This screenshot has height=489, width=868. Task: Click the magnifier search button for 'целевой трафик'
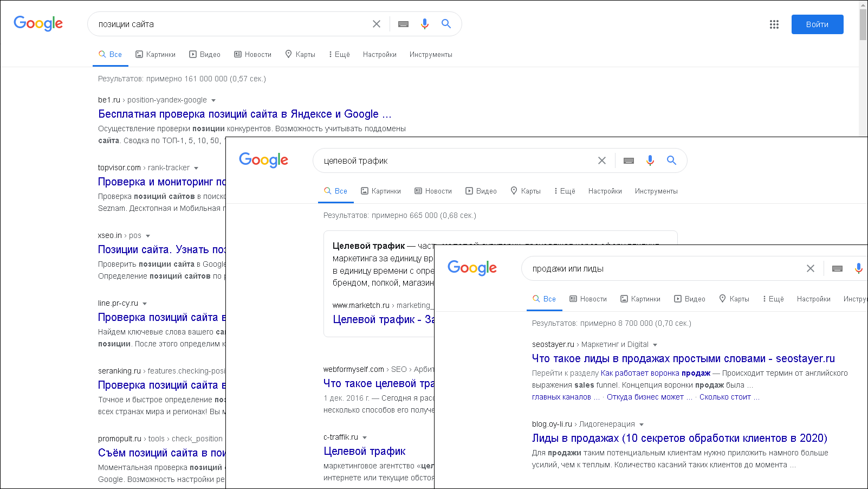[671, 160]
